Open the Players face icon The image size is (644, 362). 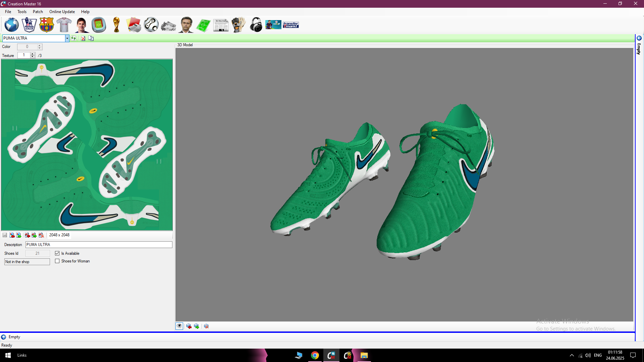[x=82, y=25]
